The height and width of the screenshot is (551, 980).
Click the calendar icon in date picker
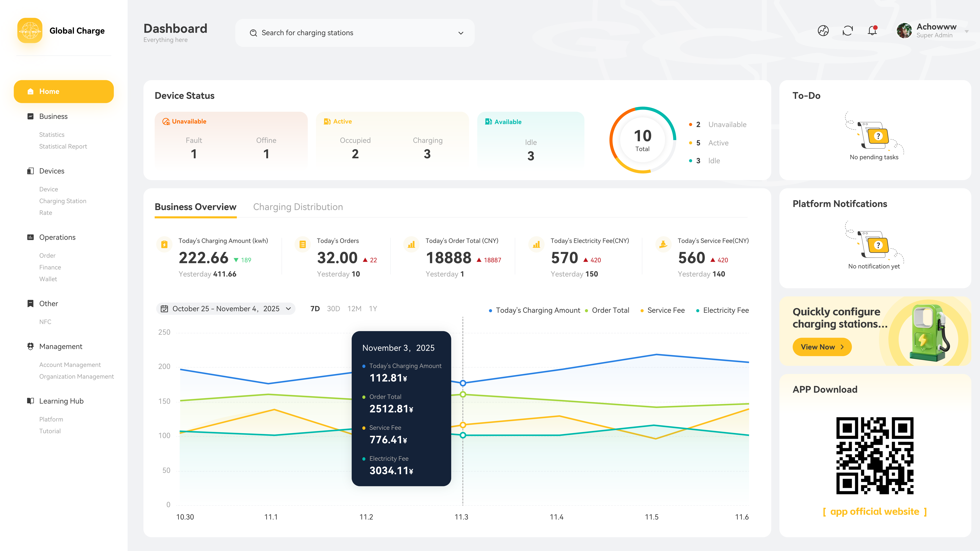pos(164,309)
